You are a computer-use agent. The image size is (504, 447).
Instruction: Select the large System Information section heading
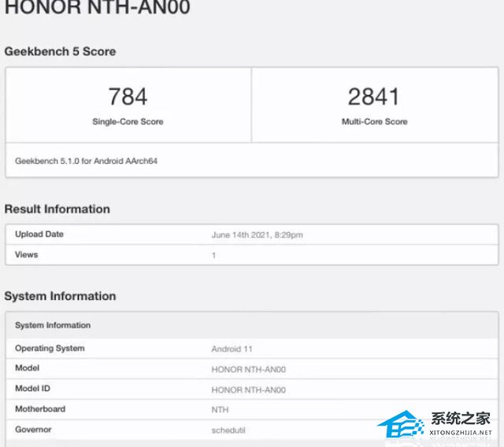(60, 296)
